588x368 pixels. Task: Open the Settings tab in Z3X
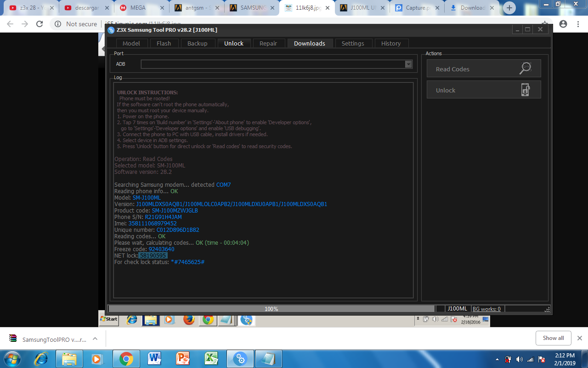point(353,43)
